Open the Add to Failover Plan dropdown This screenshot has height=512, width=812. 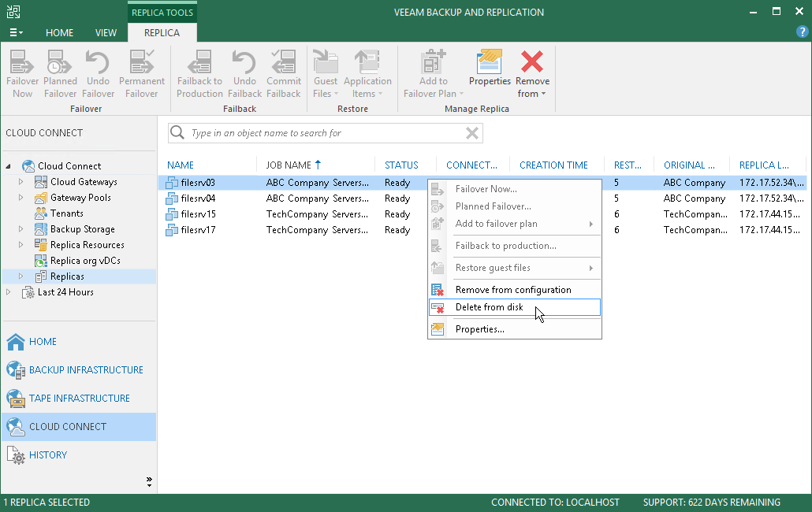(x=434, y=73)
